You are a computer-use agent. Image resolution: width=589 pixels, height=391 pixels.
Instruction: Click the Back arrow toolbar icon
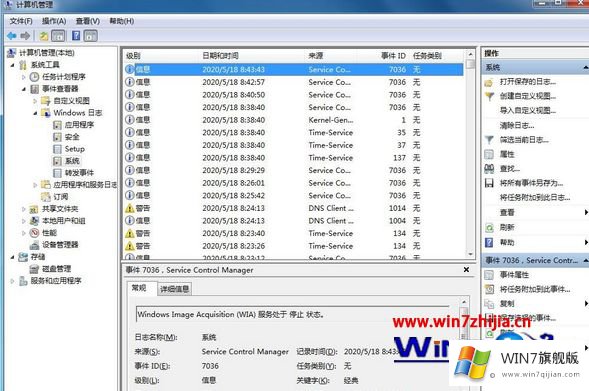[x=12, y=36]
